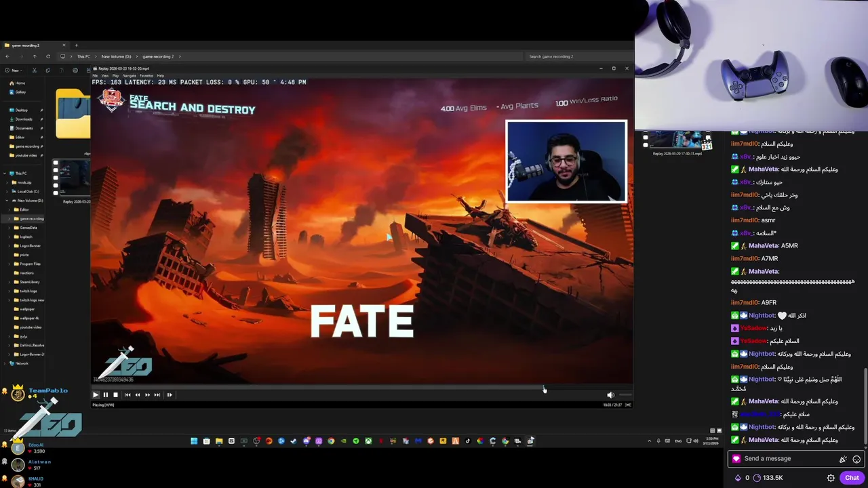Click the video seek bar position

click(x=362, y=386)
